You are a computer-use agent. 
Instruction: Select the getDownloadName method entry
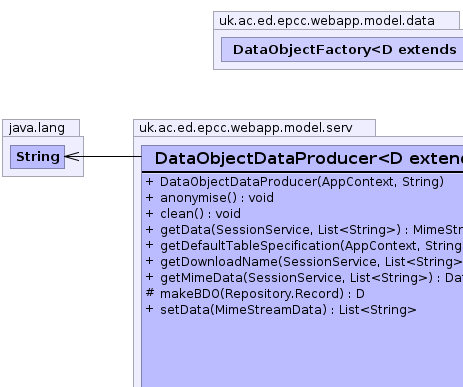(304, 262)
